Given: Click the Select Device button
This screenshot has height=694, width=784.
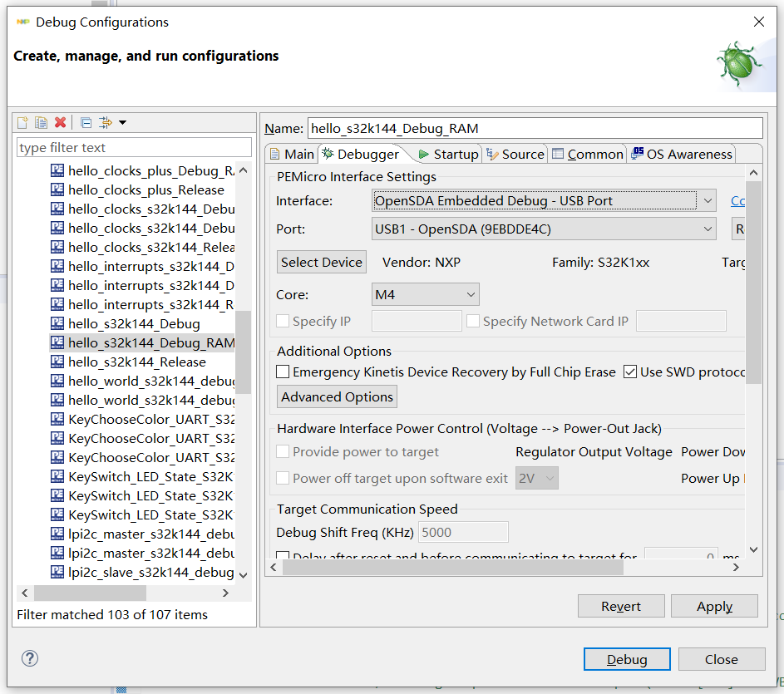Looking at the screenshot, I should pyautogui.click(x=321, y=262).
